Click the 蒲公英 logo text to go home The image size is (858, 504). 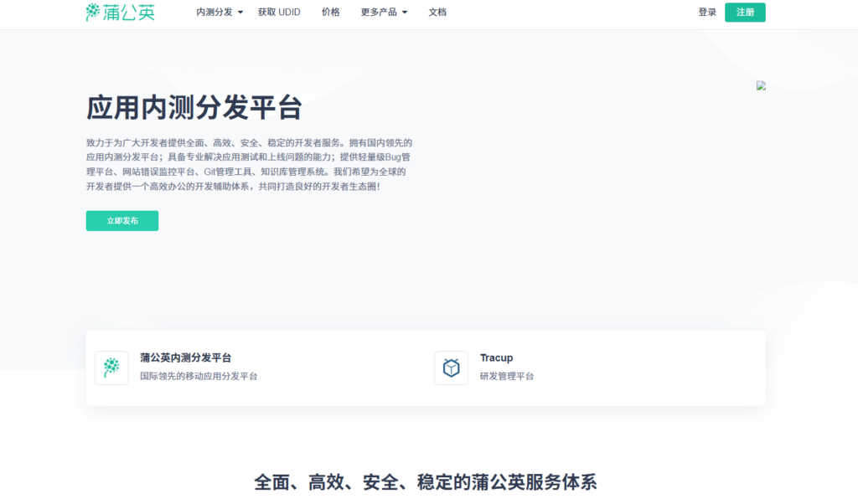click(x=127, y=12)
